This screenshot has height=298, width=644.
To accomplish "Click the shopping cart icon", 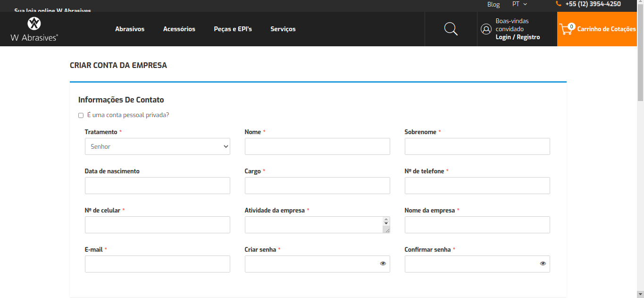I will click(566, 29).
